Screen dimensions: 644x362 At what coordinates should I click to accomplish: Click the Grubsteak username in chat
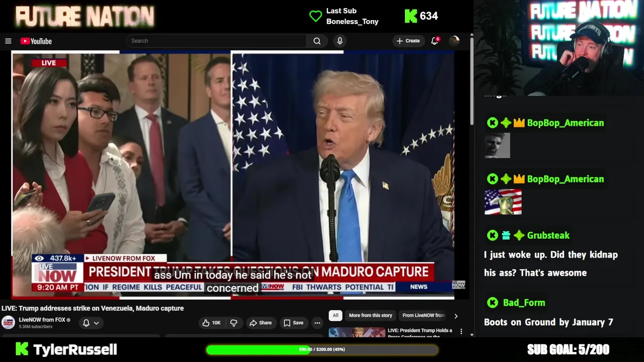(548, 235)
